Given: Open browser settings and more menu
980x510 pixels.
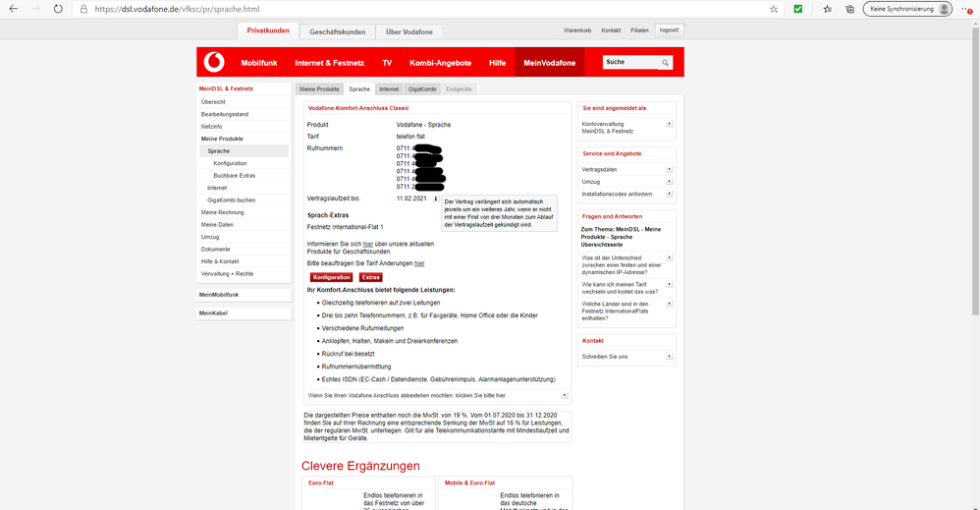Looking at the screenshot, I should (966, 9).
